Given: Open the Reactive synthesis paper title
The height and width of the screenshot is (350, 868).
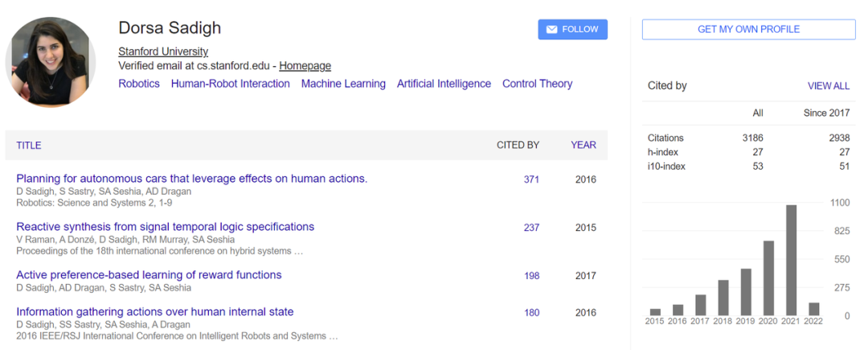Looking at the screenshot, I should pos(165,227).
